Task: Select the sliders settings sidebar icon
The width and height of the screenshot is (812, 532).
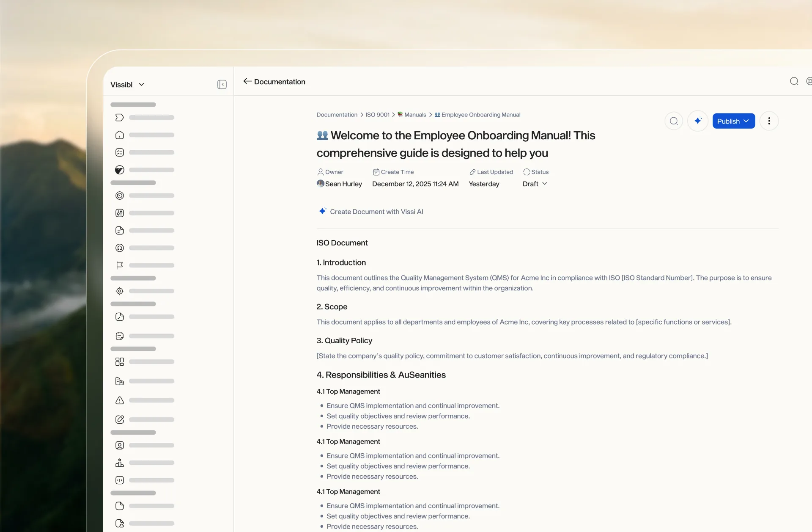Action: click(120, 213)
